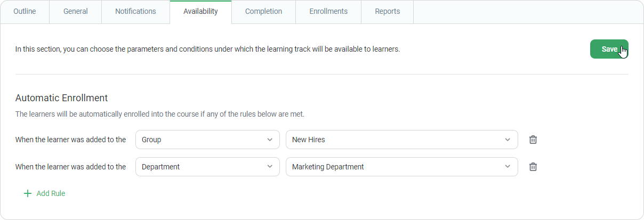Viewport: 644px width, 220px height.
Task: Delete the Marketing Department rule via trash icon
Action: pos(533,167)
